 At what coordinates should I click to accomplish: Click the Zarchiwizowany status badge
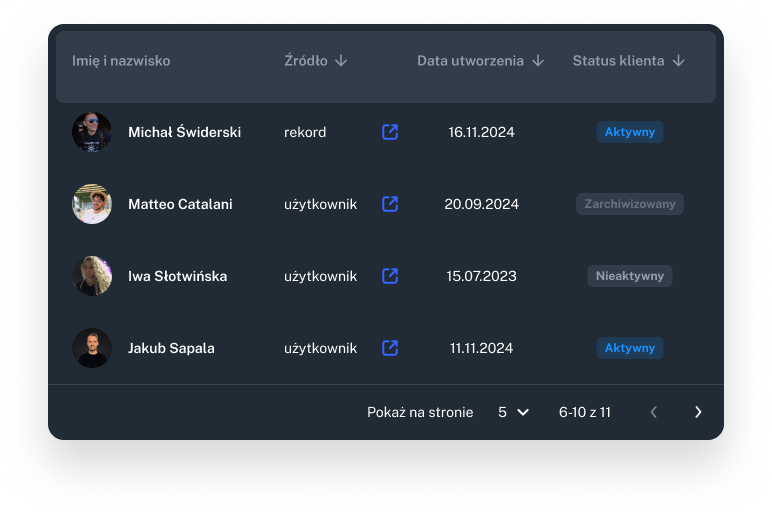pos(630,204)
